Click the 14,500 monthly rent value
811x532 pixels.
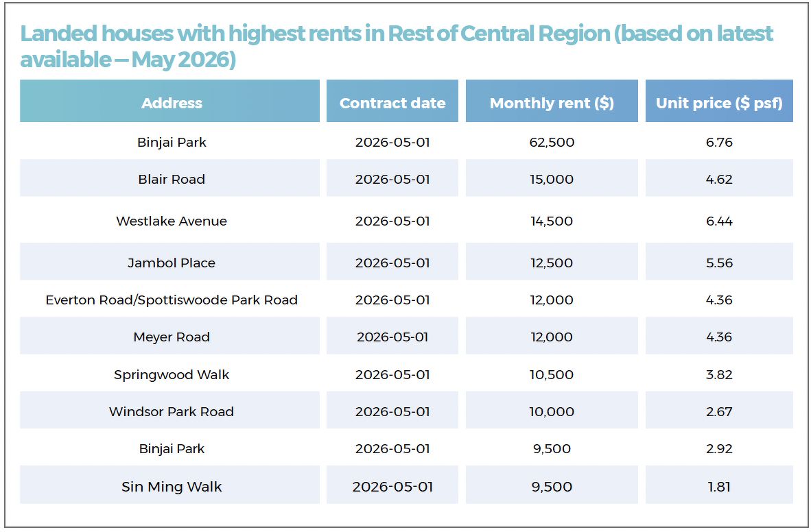(x=552, y=221)
